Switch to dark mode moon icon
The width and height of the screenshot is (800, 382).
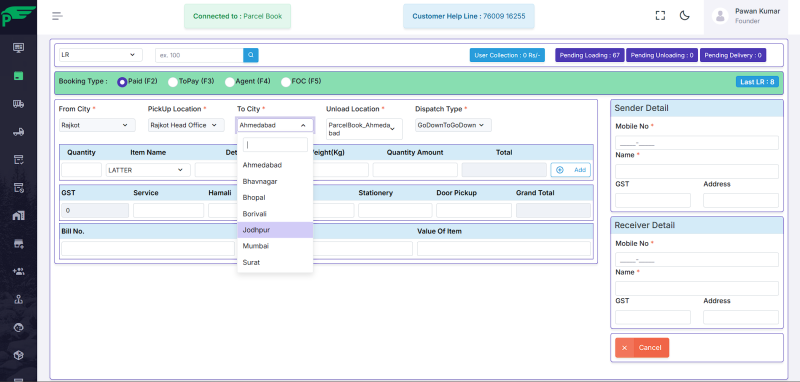(685, 16)
